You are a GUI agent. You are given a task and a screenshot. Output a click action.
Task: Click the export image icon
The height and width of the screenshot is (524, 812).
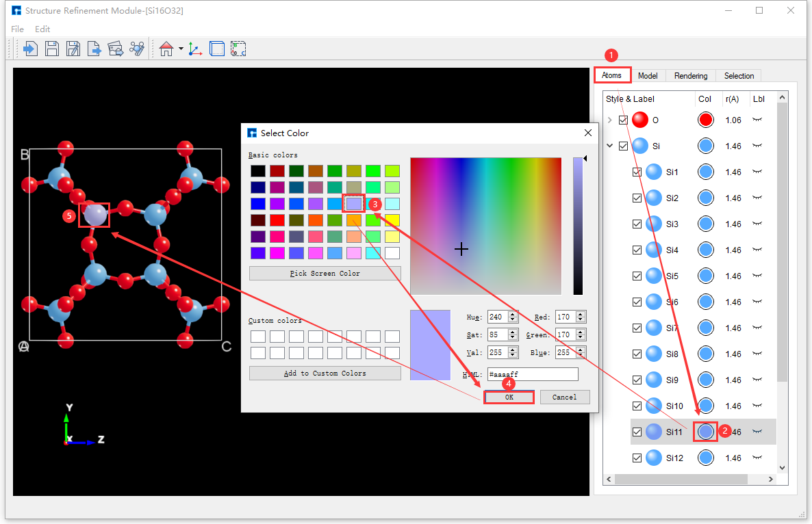tap(115, 48)
